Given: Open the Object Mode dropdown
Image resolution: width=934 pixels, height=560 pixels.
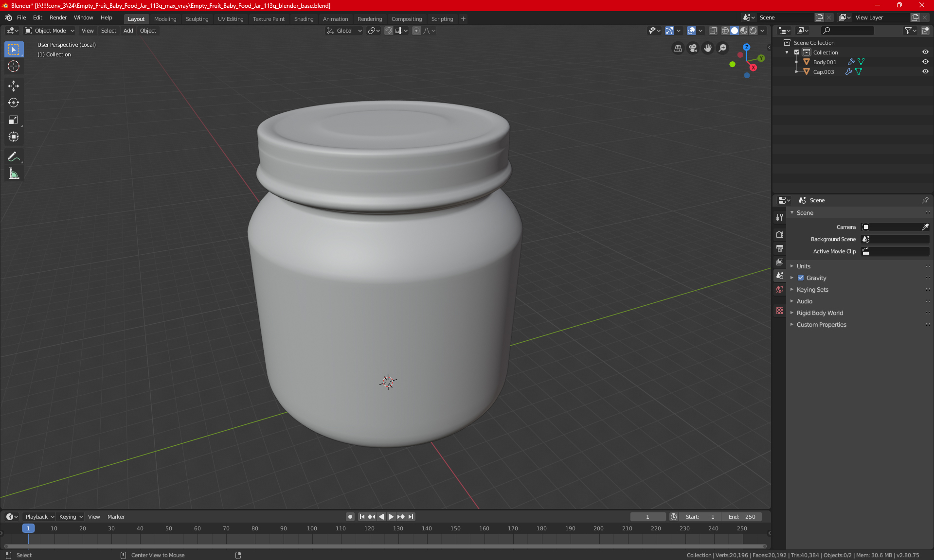Looking at the screenshot, I should pyautogui.click(x=50, y=31).
